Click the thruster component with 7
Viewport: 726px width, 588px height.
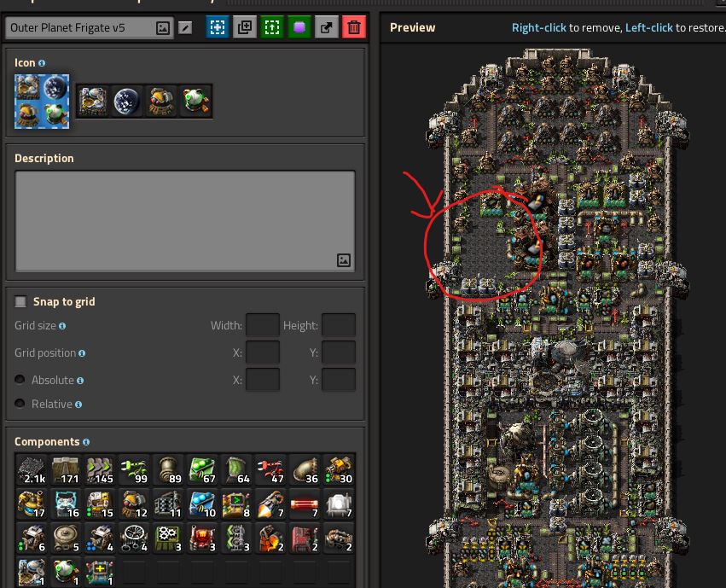[270, 504]
